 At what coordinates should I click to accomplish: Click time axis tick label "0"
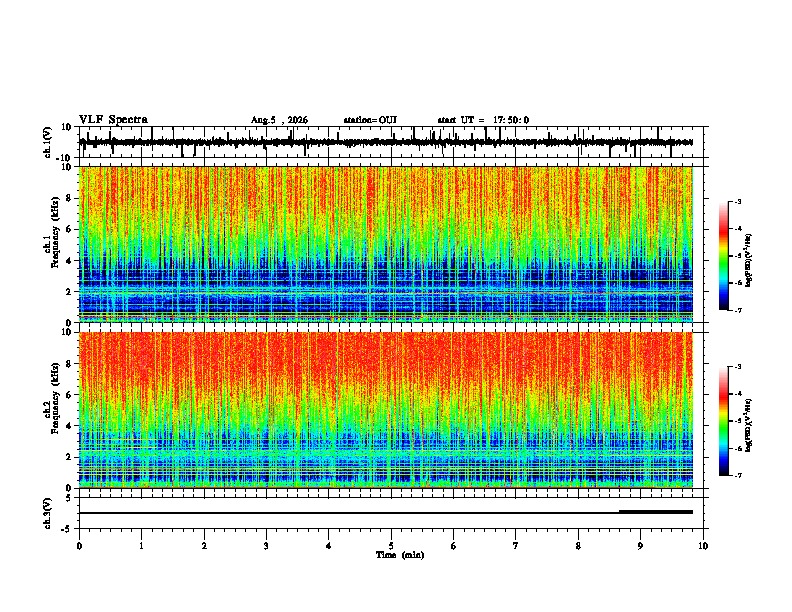[x=79, y=546]
